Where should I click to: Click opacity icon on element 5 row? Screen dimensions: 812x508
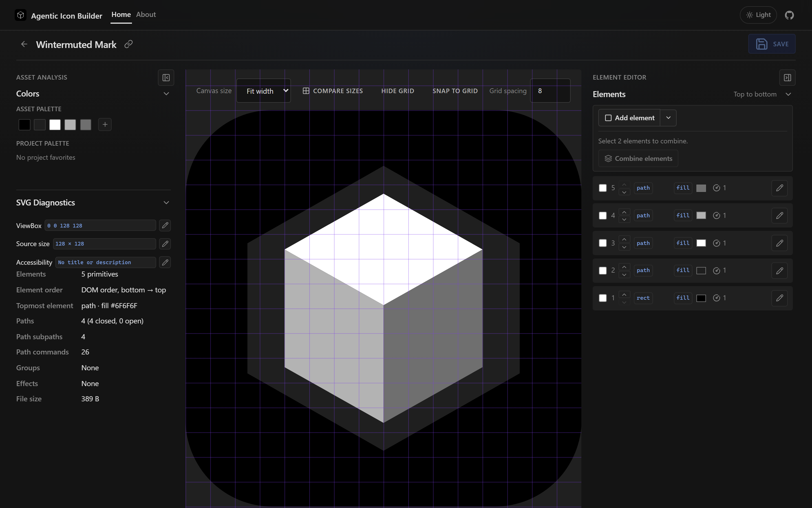click(716, 188)
